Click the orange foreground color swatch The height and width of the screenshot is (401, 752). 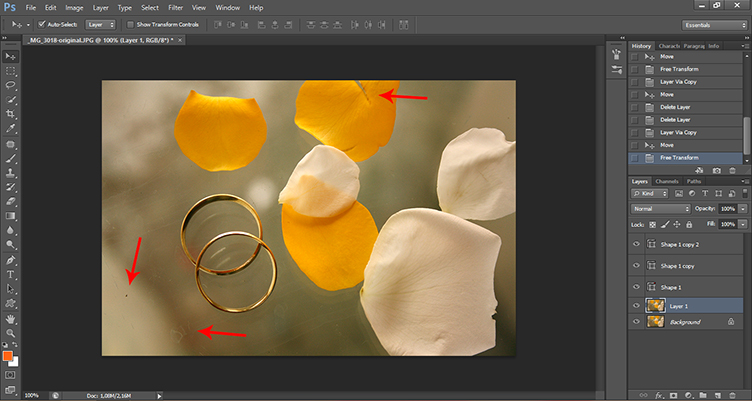pyautogui.click(x=8, y=355)
